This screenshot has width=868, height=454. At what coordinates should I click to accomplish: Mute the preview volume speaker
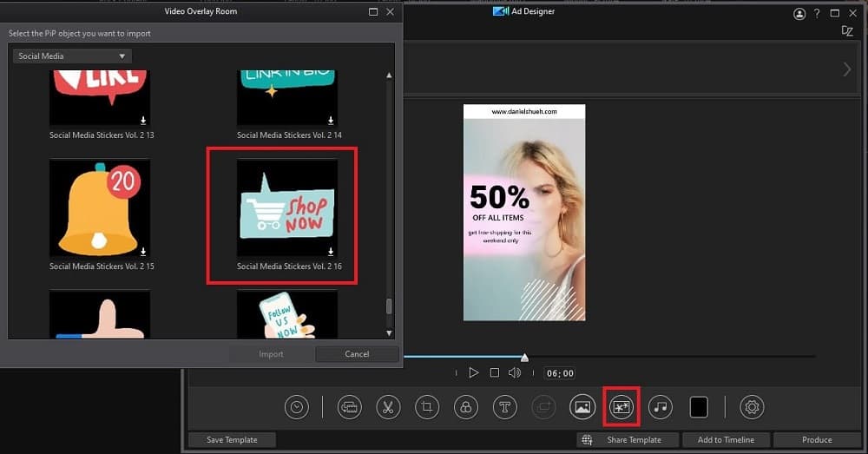click(x=515, y=372)
